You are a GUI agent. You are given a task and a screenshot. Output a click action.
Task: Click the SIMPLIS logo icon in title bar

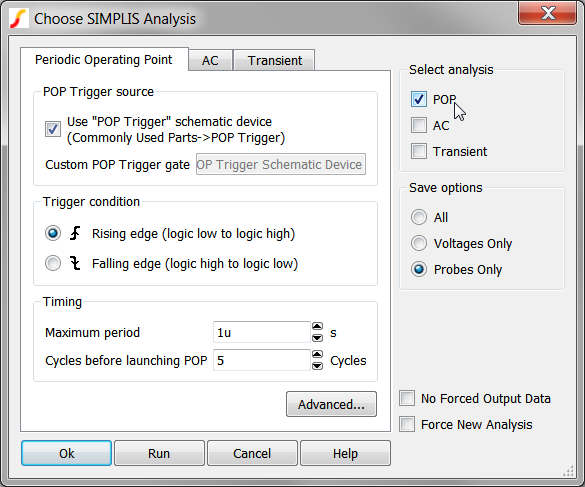[x=19, y=18]
